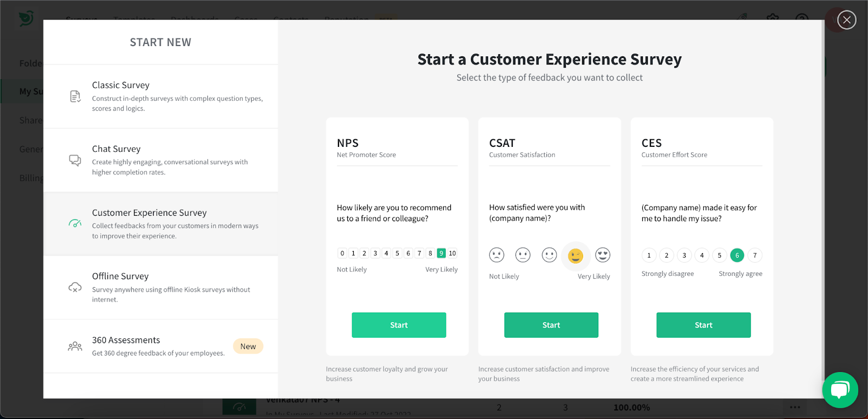Select NPS score 7
This screenshot has width=868, height=419.
pos(419,253)
